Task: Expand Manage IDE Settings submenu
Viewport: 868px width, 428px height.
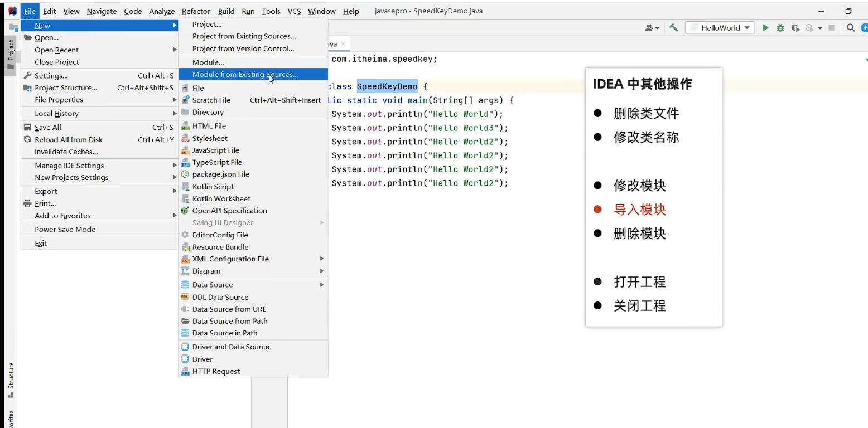Action: tap(99, 166)
